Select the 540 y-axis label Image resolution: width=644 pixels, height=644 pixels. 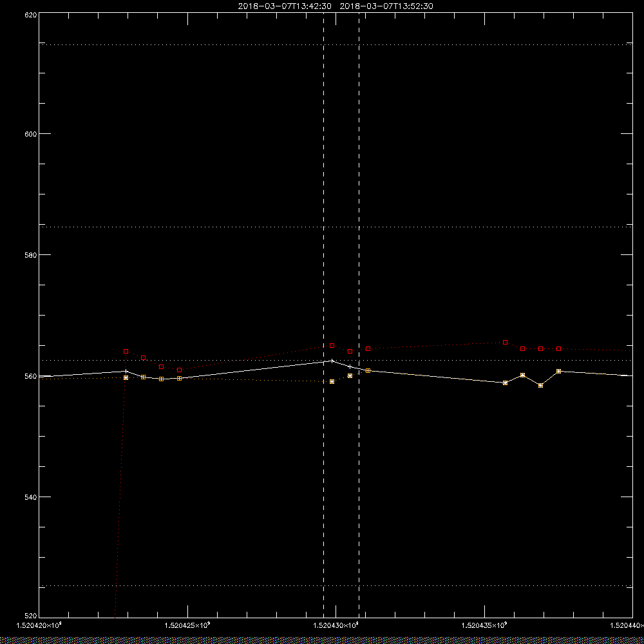(31, 497)
